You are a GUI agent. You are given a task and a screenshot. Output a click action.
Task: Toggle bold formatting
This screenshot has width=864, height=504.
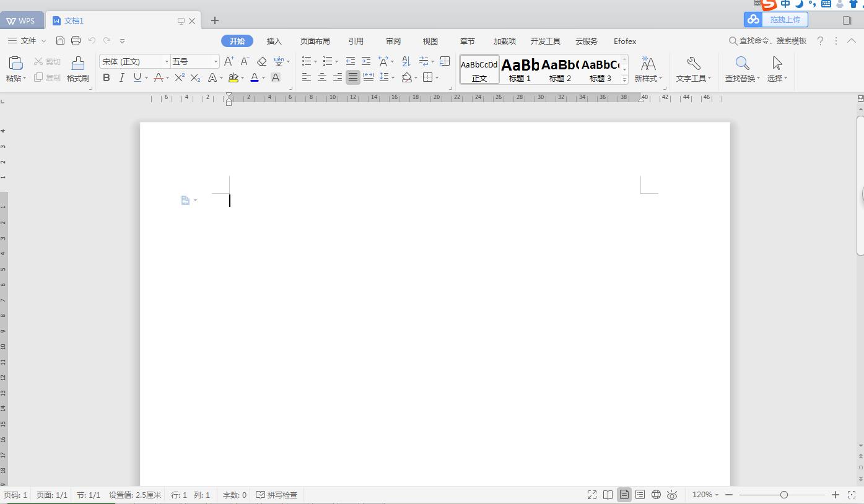pyautogui.click(x=106, y=77)
